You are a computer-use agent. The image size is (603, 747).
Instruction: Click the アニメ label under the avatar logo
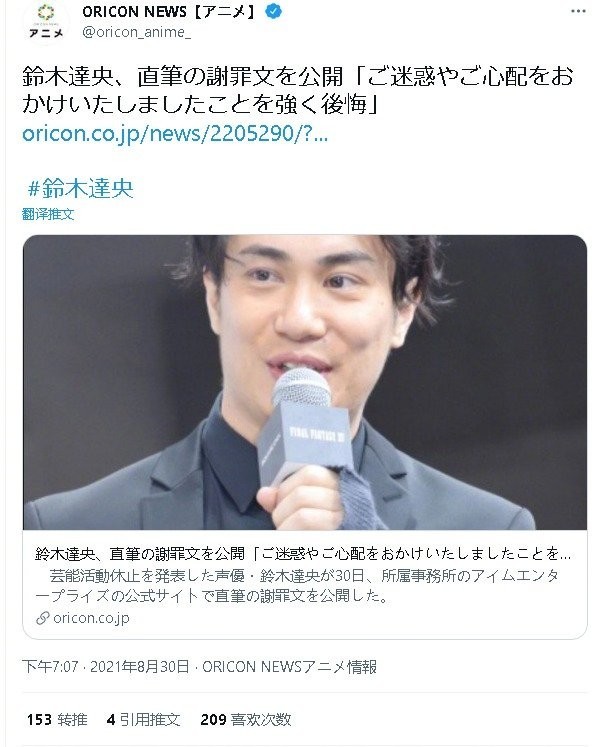(46, 33)
